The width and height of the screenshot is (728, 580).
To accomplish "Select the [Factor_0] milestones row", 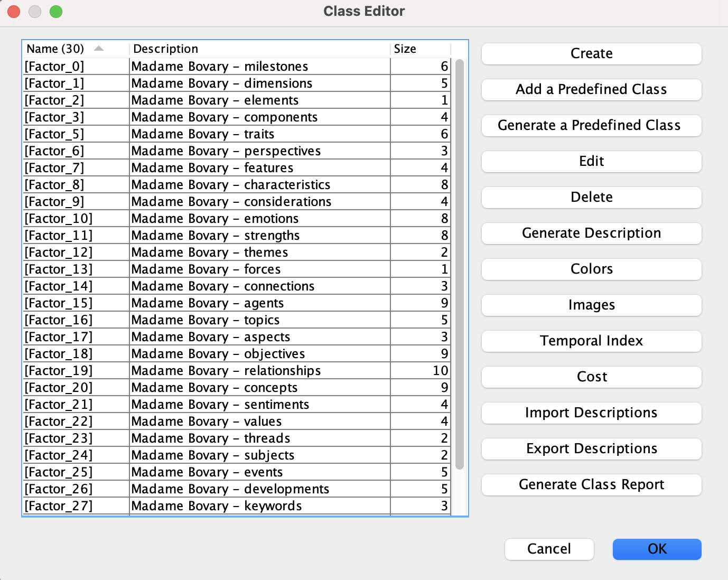I will 237,67.
